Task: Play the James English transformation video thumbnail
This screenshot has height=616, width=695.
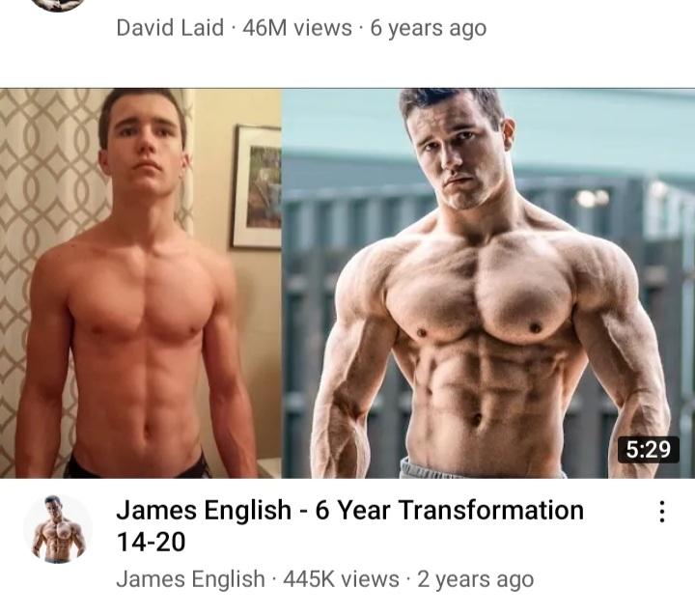Action: (347, 284)
